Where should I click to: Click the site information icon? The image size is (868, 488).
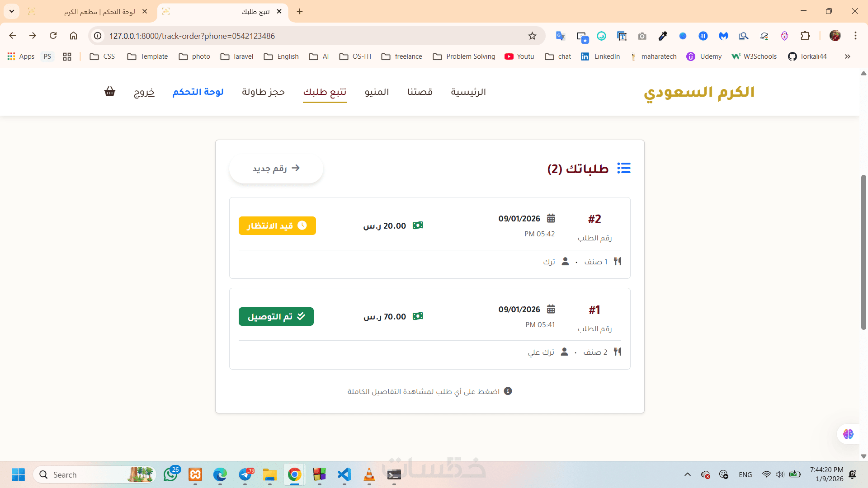(x=98, y=36)
